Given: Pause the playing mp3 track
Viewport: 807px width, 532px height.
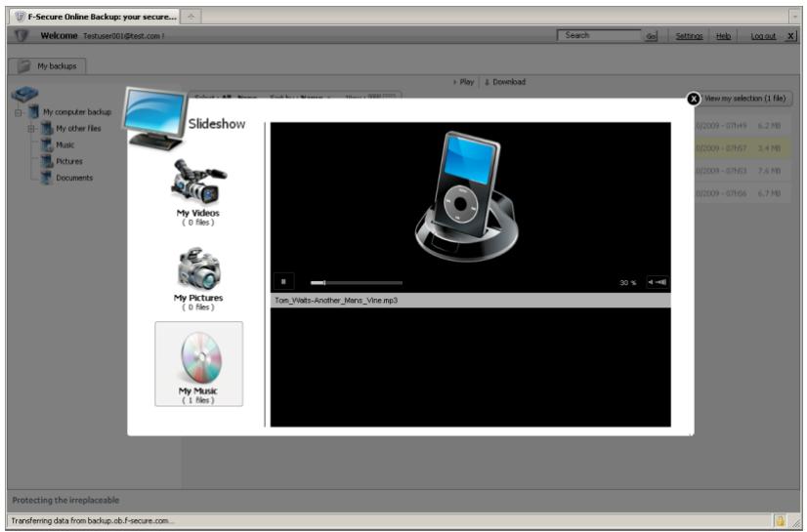Looking at the screenshot, I should click(x=283, y=282).
